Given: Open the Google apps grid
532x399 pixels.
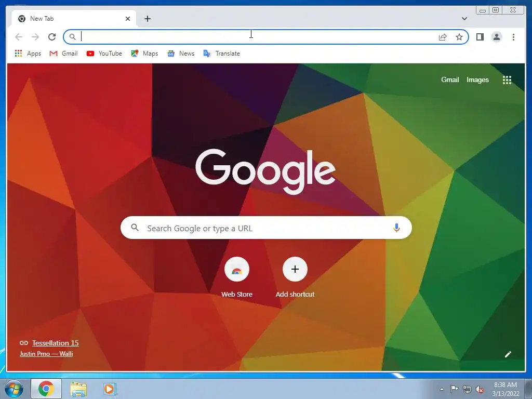Looking at the screenshot, I should pyautogui.click(x=507, y=80).
